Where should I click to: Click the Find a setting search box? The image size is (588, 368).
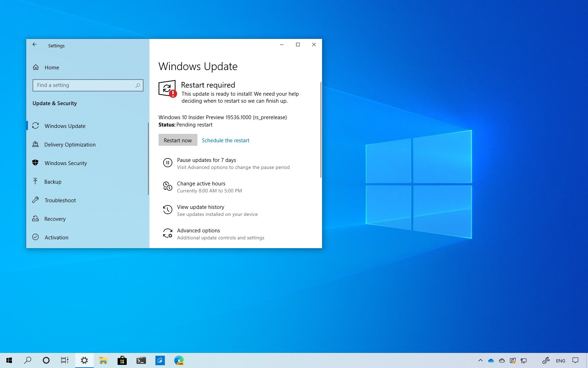(84, 85)
